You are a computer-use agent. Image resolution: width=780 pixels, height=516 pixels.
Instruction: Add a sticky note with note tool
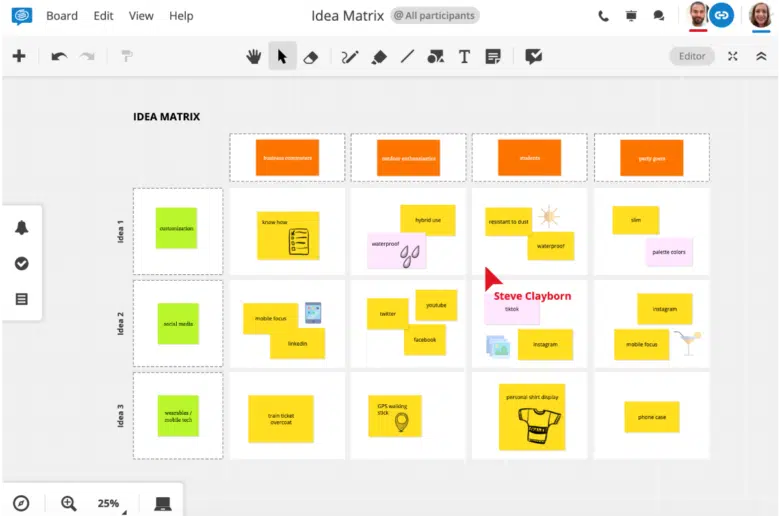(x=493, y=57)
